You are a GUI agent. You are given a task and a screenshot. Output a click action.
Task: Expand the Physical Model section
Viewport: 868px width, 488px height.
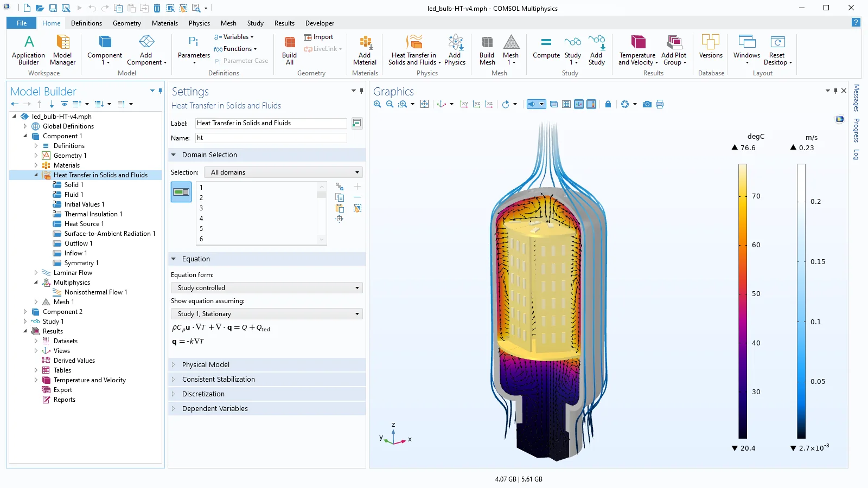tap(206, 364)
